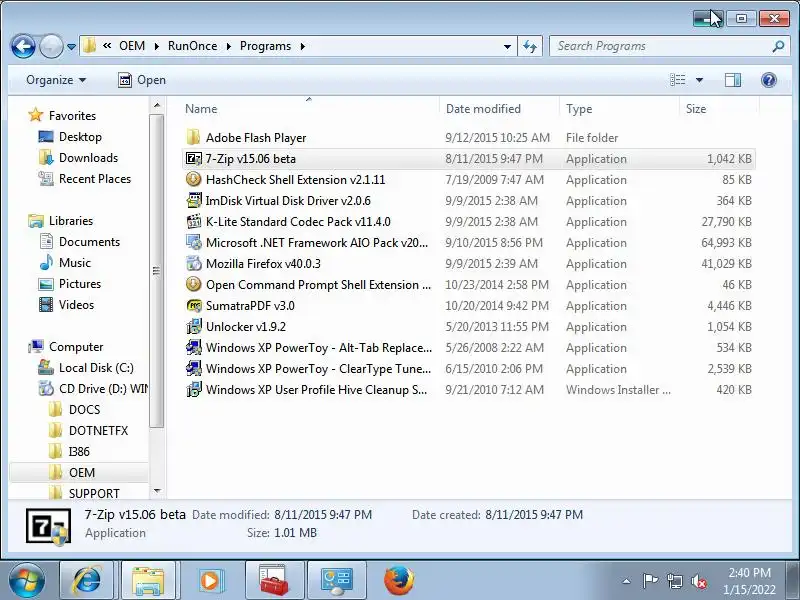Open the Organize dropdown menu

tap(56, 80)
